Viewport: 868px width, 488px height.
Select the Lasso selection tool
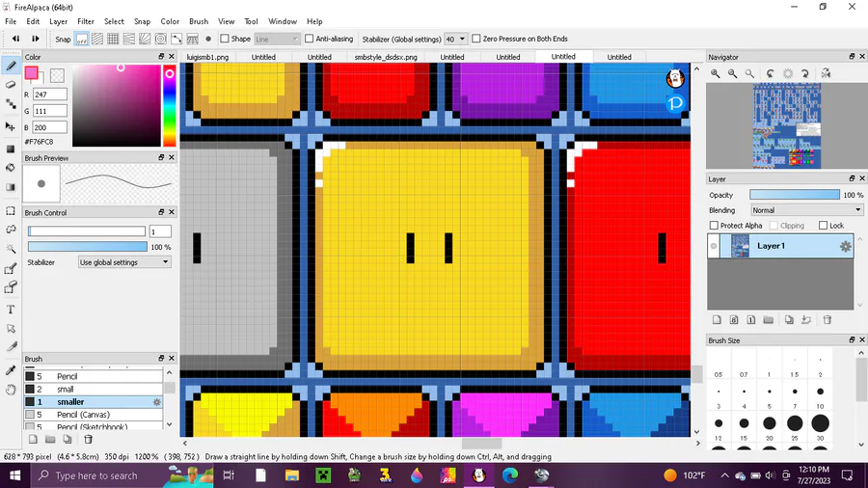pyautogui.click(x=11, y=230)
